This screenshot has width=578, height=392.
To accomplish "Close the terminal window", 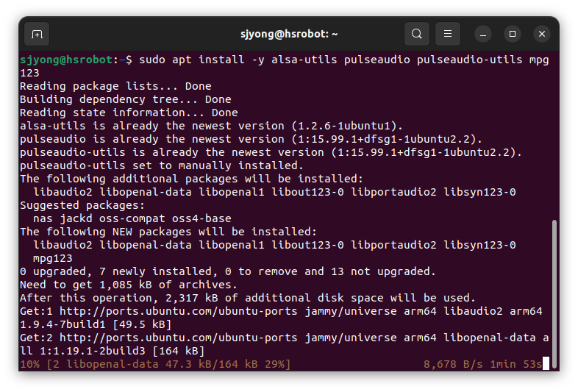I will (542, 34).
